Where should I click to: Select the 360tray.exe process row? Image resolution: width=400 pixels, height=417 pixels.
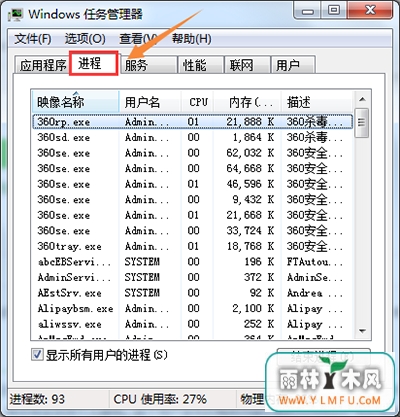pos(192,246)
